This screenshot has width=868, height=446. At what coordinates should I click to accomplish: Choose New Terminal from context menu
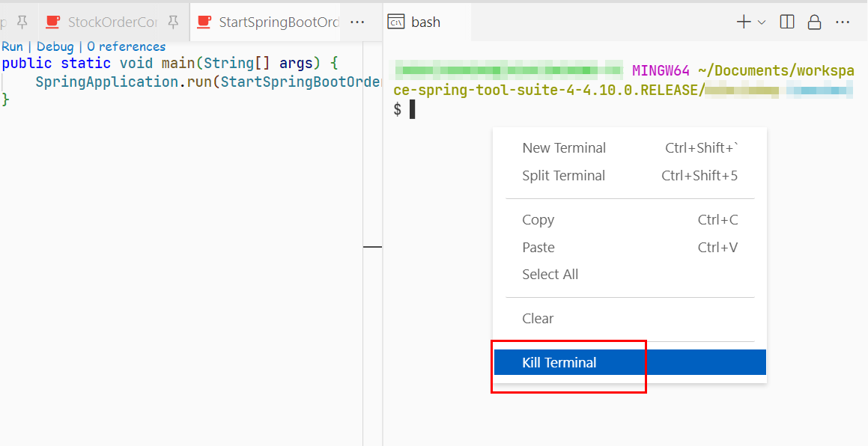coord(630,147)
